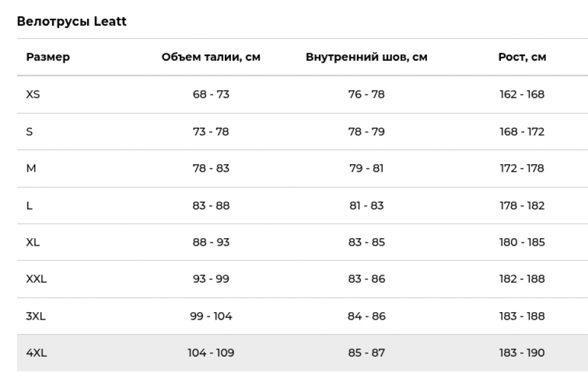The height and width of the screenshot is (376, 588).
Task: Select the XL size row label
Action: (33, 242)
